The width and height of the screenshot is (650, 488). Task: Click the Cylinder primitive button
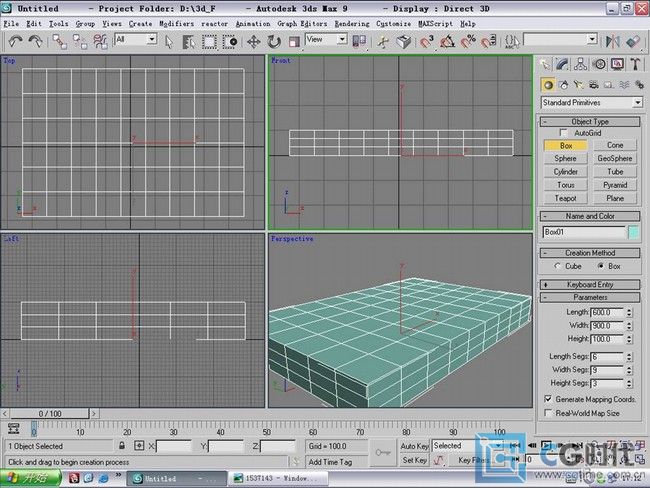tap(565, 172)
